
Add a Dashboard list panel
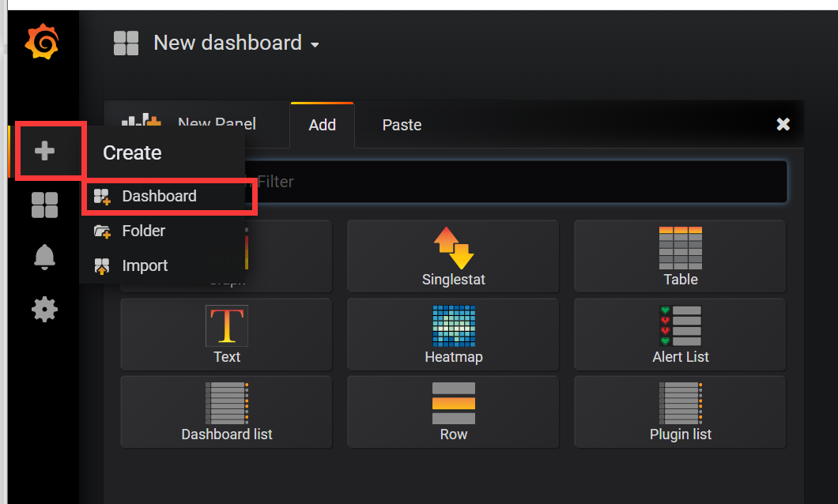pos(227,412)
